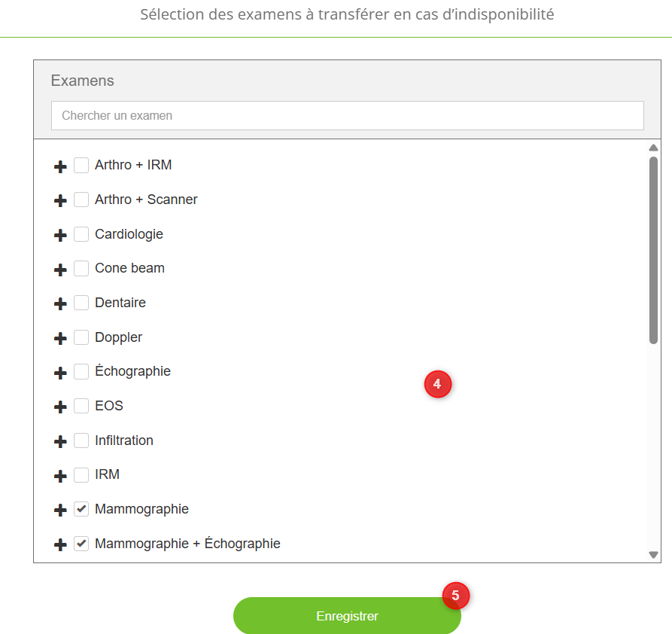Screen dimensions: 672x634
Task: Expand the Arthro + Scanner plus icon
Action: 61,201
